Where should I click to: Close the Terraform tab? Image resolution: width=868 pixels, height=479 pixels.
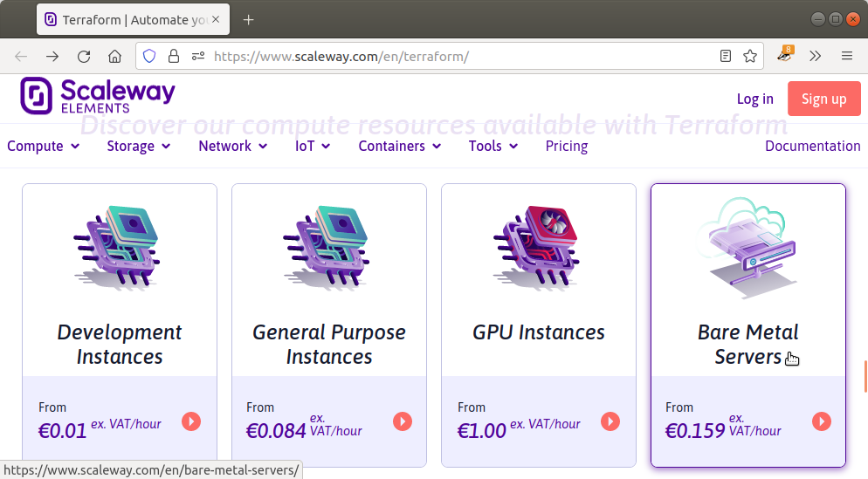tap(216, 19)
